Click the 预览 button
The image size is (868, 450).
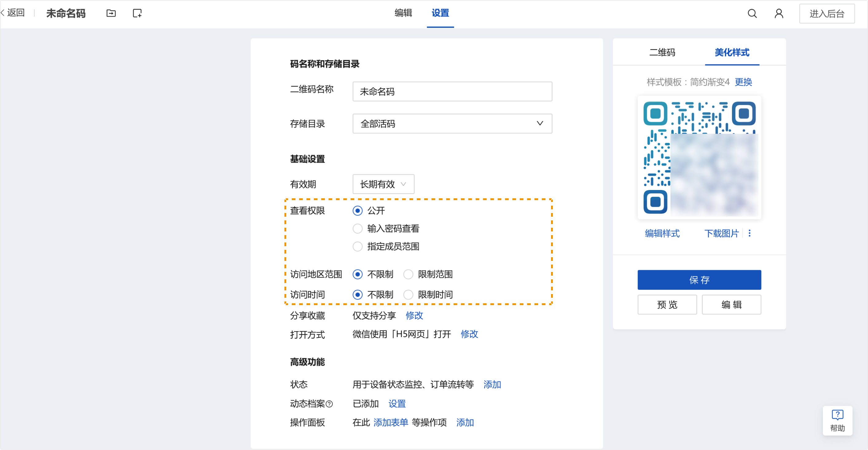pyautogui.click(x=667, y=305)
